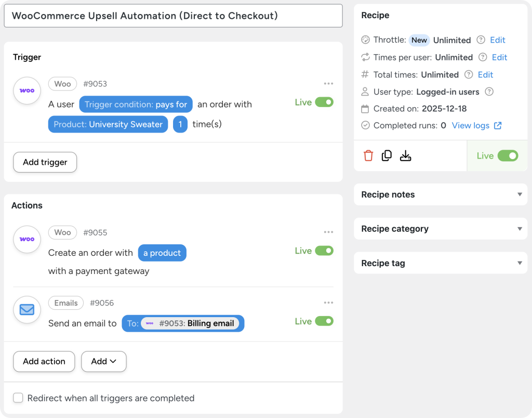This screenshot has width=532, height=418.
Task: Click the envelope icon on the email action
Action: click(26, 310)
